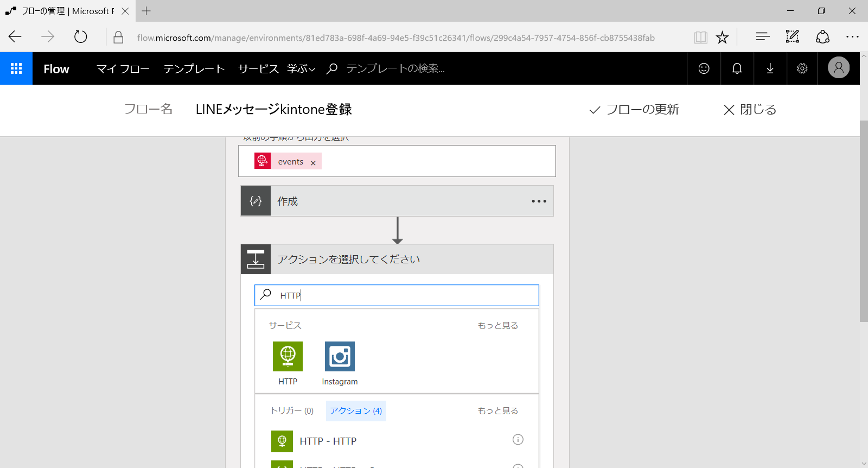The height and width of the screenshot is (468, 868).
Task: Click the 作成 step header
Action: point(397,201)
